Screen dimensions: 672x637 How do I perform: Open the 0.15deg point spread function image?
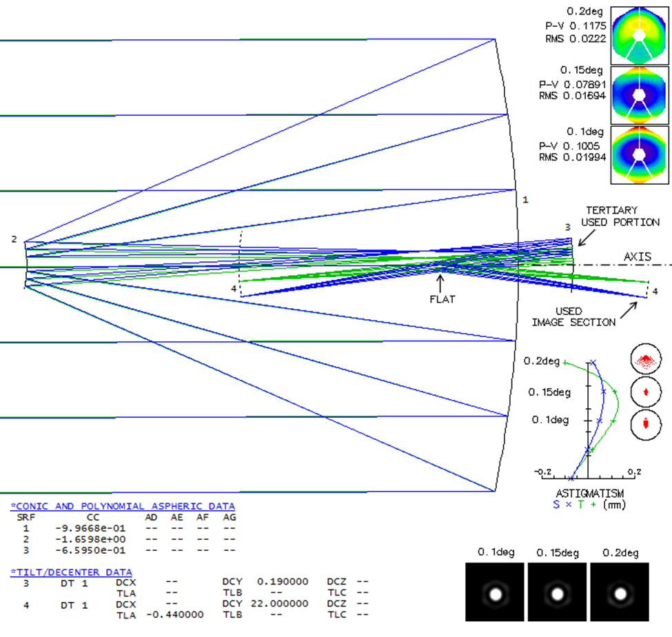pos(557,592)
